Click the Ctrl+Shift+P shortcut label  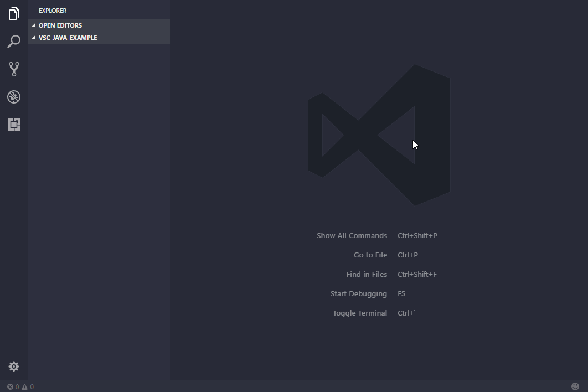tap(417, 235)
